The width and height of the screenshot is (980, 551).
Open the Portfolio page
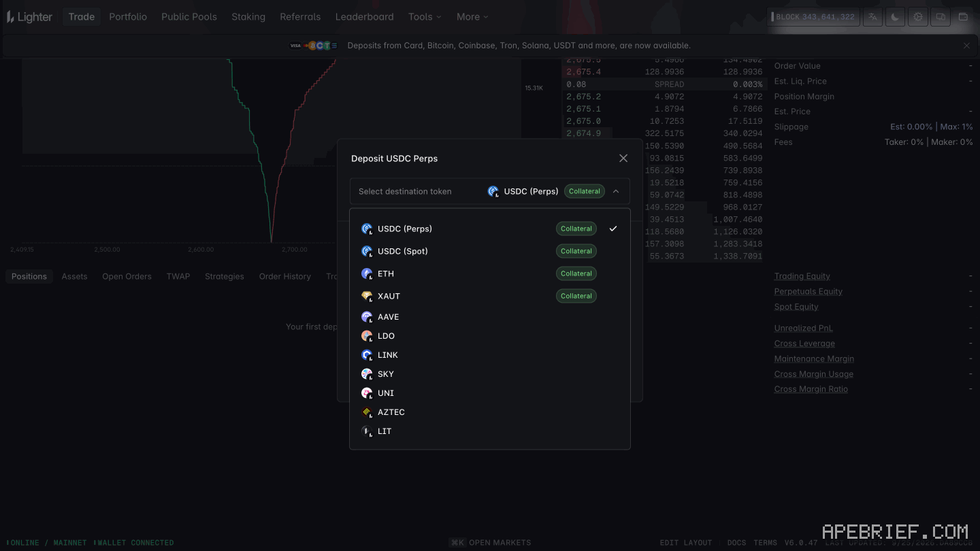click(x=128, y=17)
